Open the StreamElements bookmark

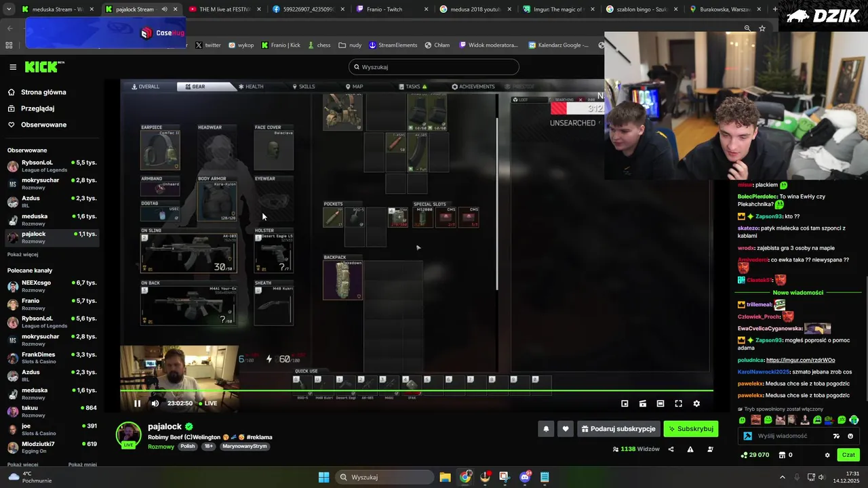click(393, 45)
